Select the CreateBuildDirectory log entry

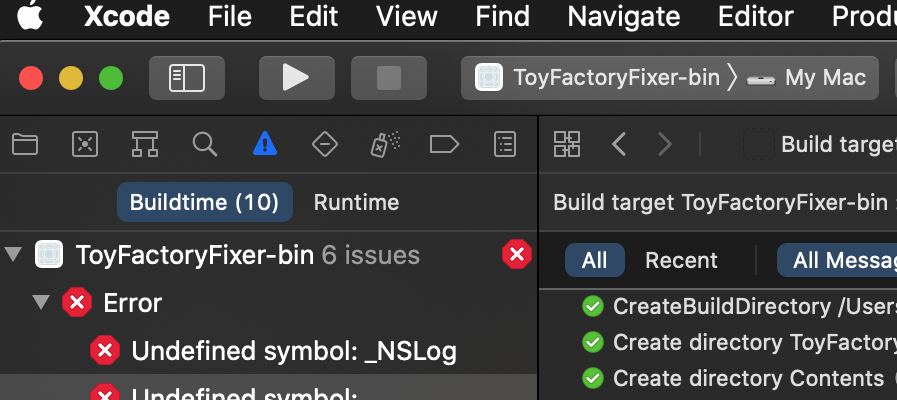[739, 306]
